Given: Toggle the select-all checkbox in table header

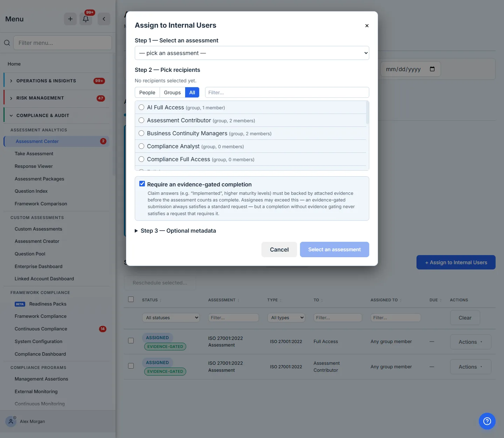Looking at the screenshot, I should (131, 299).
